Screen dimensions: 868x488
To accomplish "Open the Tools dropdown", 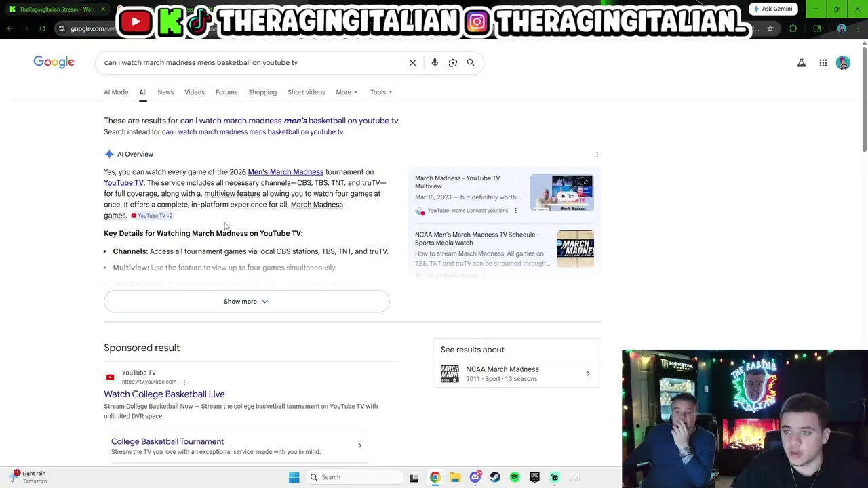I will click(381, 92).
